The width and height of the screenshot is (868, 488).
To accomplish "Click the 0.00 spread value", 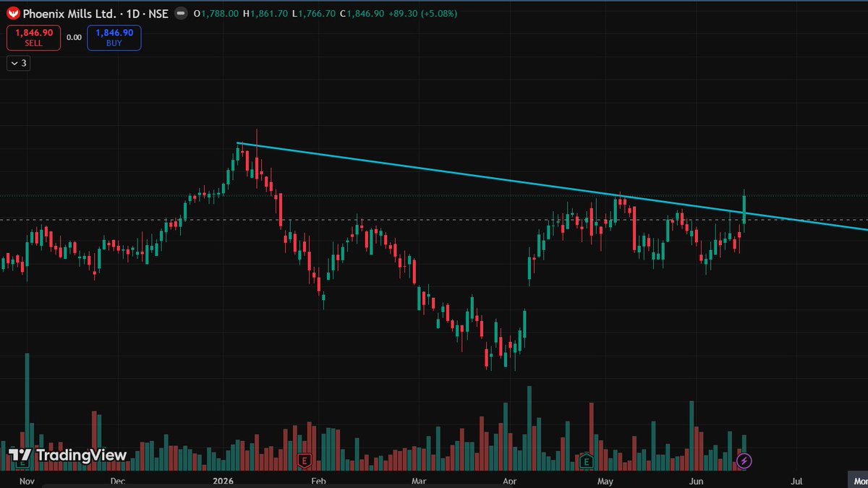I will click(74, 37).
